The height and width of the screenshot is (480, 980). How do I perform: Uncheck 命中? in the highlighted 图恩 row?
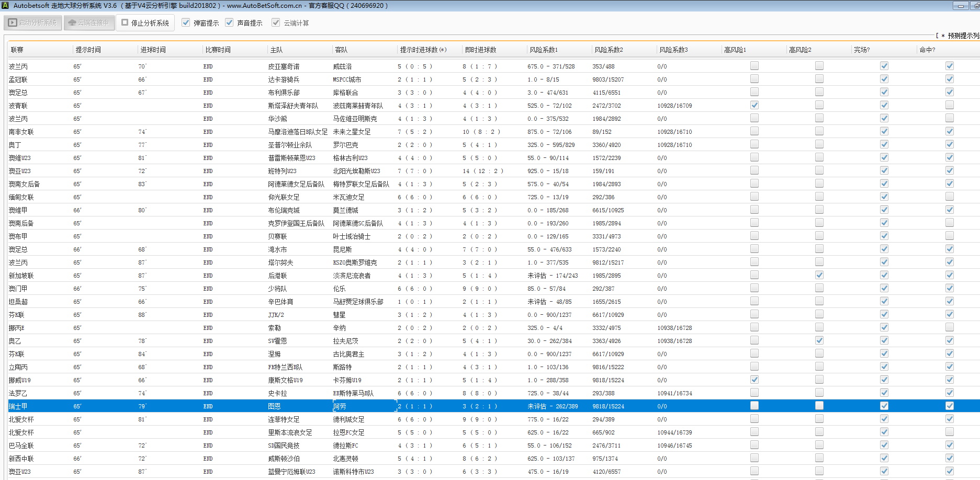click(949, 406)
